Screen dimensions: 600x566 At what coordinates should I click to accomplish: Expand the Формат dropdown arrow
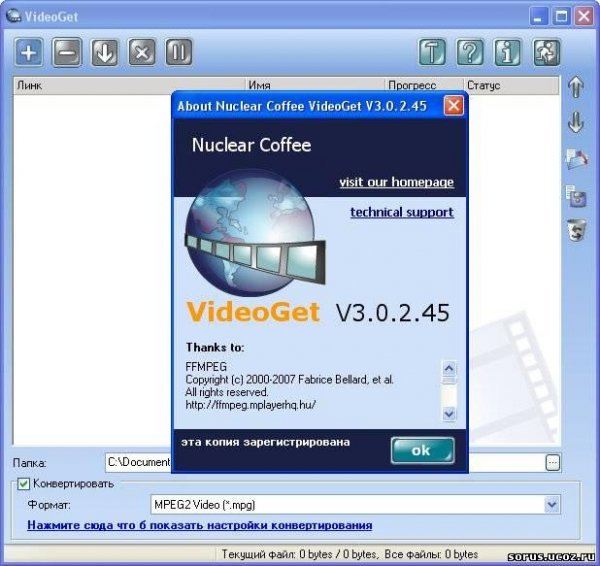[x=551, y=505]
